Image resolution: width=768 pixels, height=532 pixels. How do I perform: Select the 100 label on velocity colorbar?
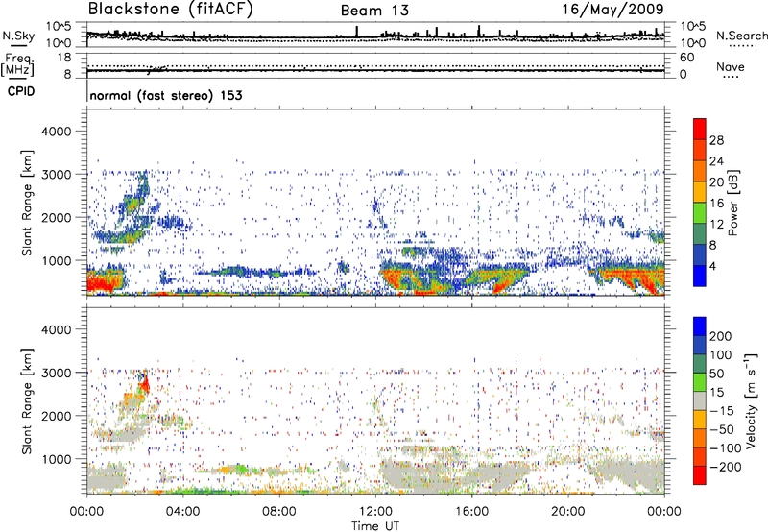tap(721, 355)
